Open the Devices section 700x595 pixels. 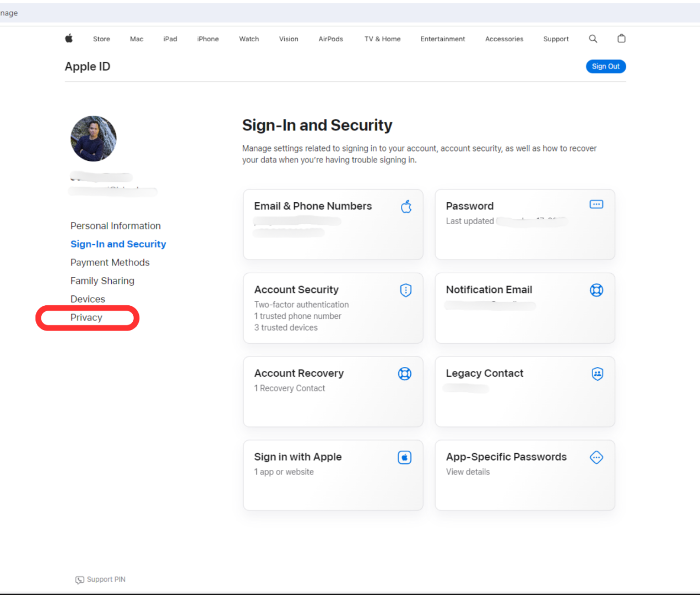click(88, 299)
